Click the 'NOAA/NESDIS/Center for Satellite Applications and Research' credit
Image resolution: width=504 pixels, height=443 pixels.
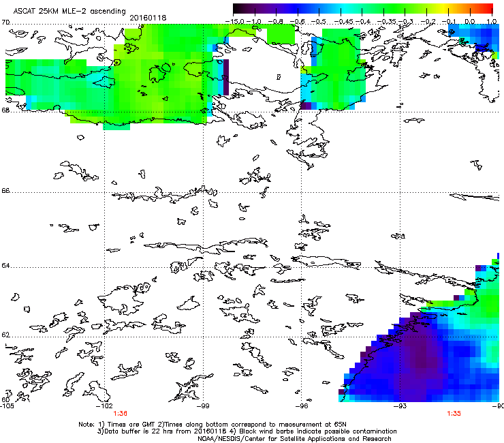pos(294,439)
